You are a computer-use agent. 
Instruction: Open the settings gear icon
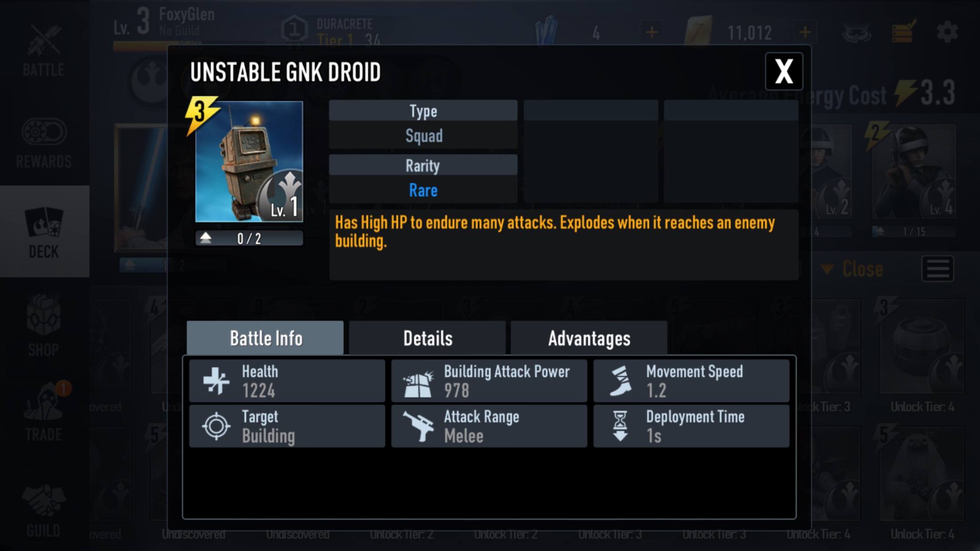click(x=946, y=32)
